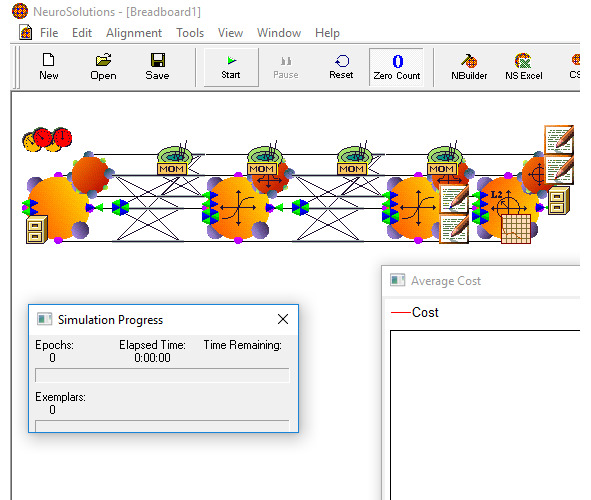Image resolution: width=591 pixels, height=500 pixels.
Task: Select the grid data graph probe icon
Action: click(516, 229)
